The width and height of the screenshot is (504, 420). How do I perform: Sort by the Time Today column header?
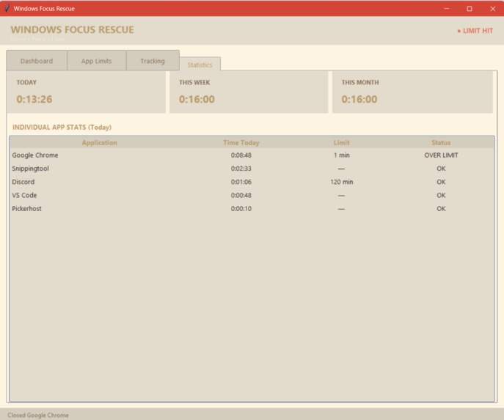(x=241, y=143)
